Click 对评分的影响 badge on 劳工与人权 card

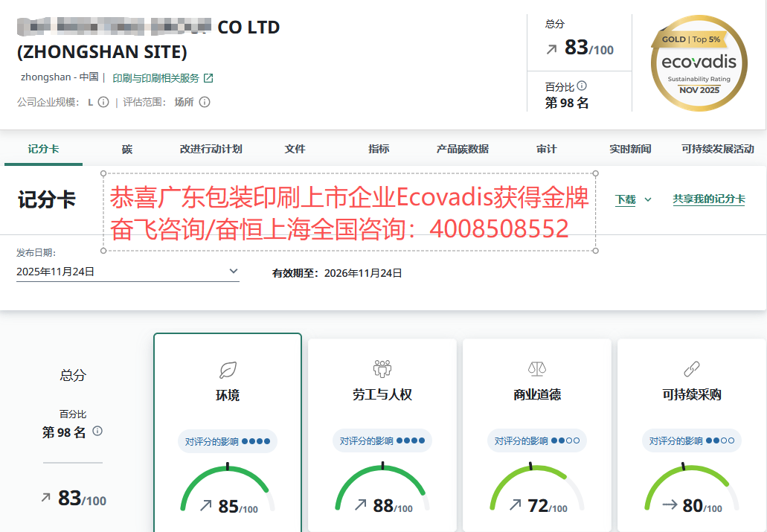point(382,440)
